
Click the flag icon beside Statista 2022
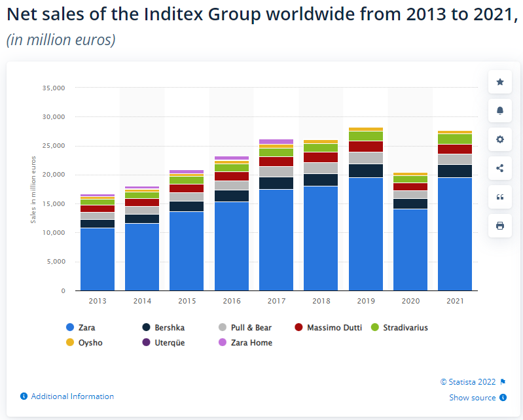click(x=503, y=382)
